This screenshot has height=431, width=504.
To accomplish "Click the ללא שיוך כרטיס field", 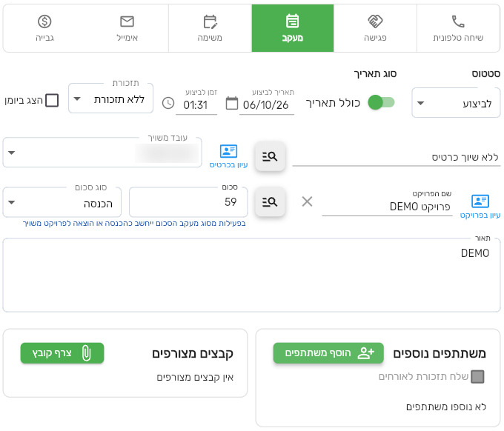I will click(397, 158).
